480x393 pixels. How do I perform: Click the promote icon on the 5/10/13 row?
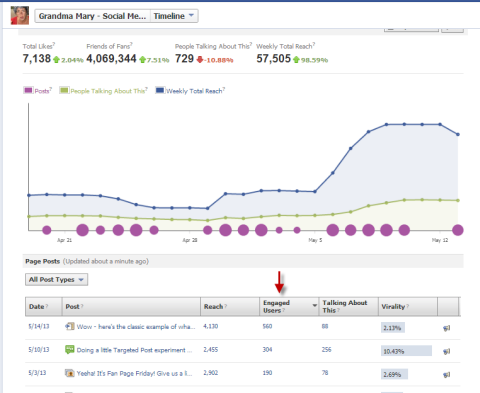(x=447, y=351)
